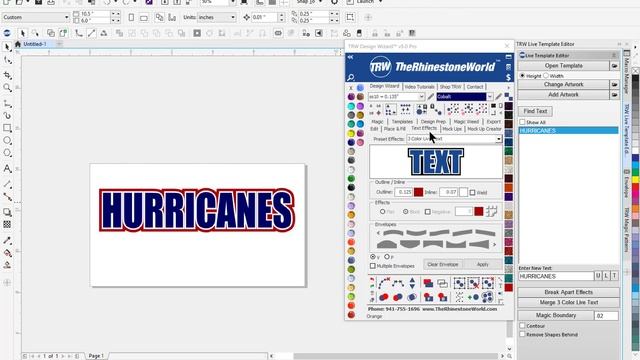Click the red Outline color swatch

(x=418, y=192)
